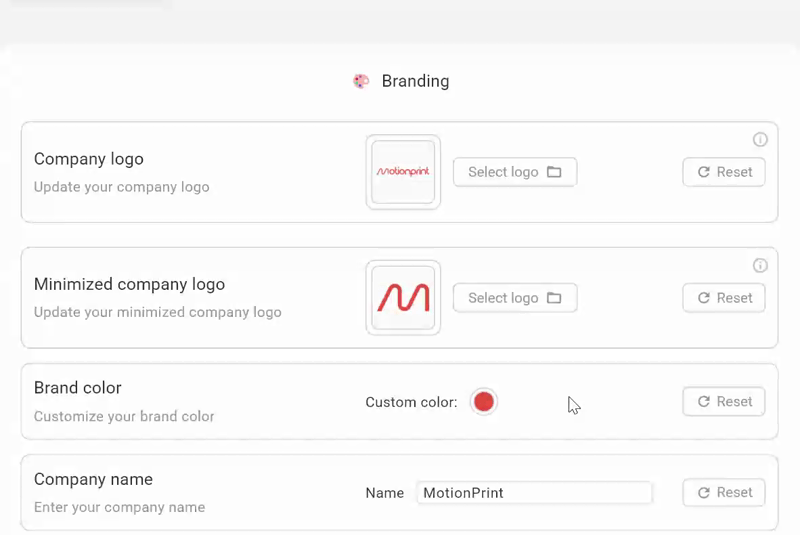The image size is (800, 535).
Task: Click the Motionprint company logo thumbnail
Action: point(403,172)
